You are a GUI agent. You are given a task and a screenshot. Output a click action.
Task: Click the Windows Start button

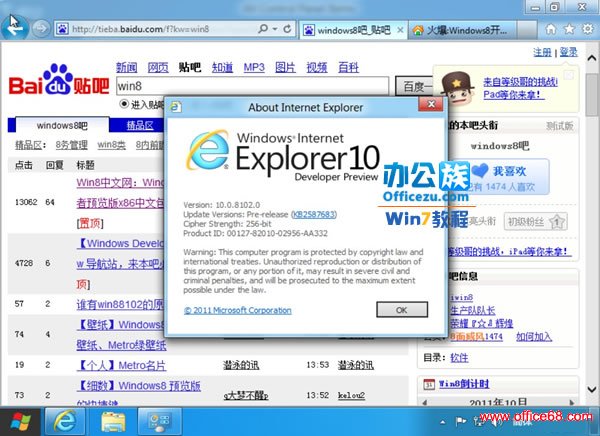[20, 422]
